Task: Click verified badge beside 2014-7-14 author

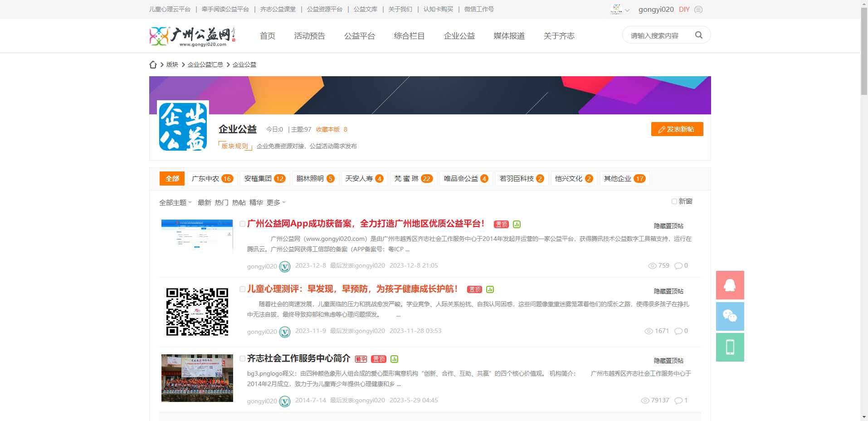Action: pyautogui.click(x=285, y=401)
